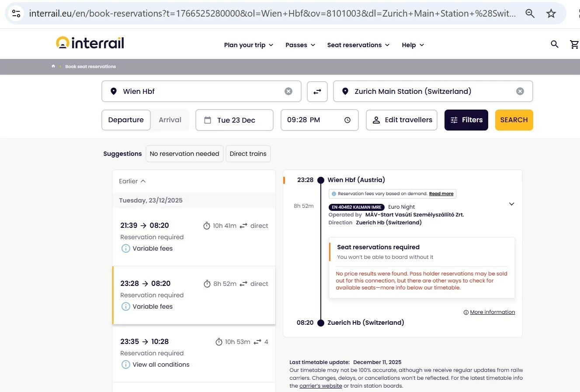This screenshot has height=392, width=580.
Task: Expand the Passes menu
Action: tap(300, 45)
